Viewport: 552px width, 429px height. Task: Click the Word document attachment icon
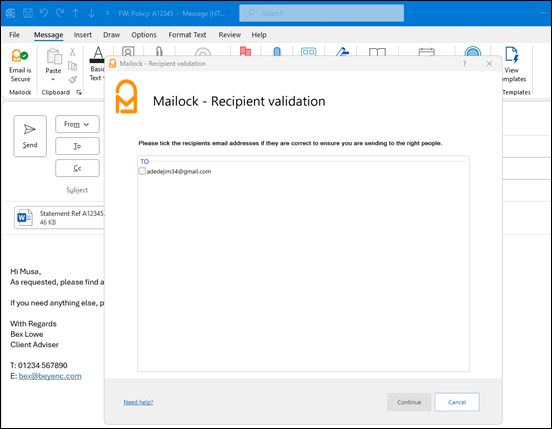[x=25, y=217]
